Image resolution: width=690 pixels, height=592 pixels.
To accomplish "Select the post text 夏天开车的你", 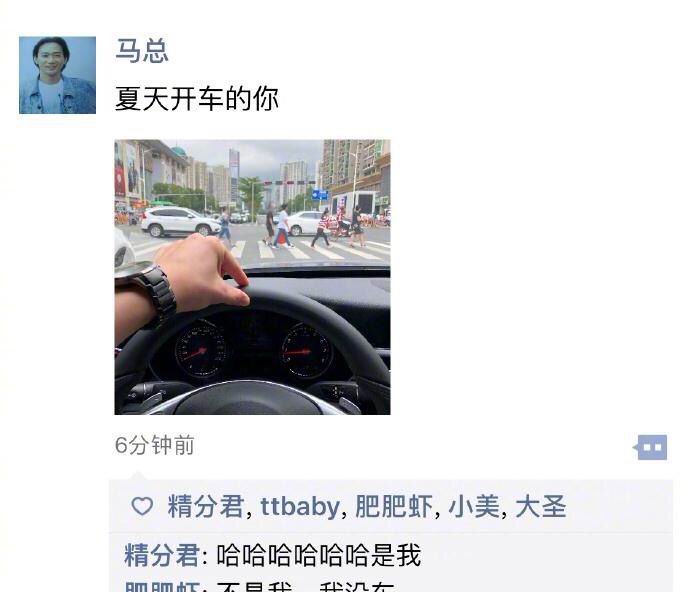I will pyautogui.click(x=196, y=98).
